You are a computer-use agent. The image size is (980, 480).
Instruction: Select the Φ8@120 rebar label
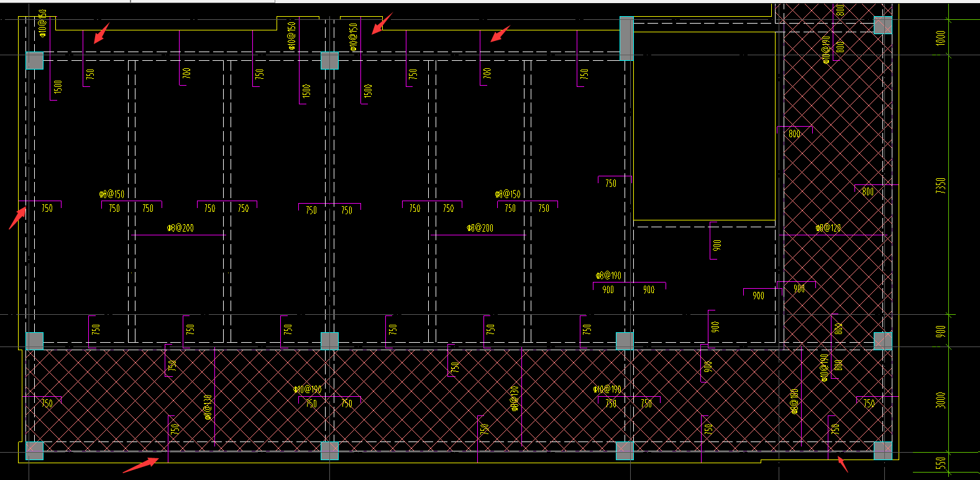(828, 229)
